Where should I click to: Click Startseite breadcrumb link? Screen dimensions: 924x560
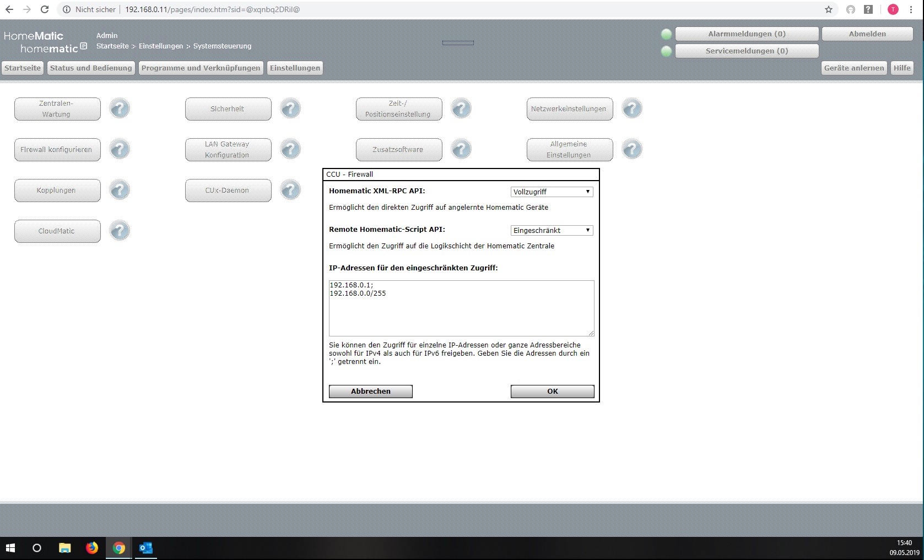pyautogui.click(x=112, y=46)
